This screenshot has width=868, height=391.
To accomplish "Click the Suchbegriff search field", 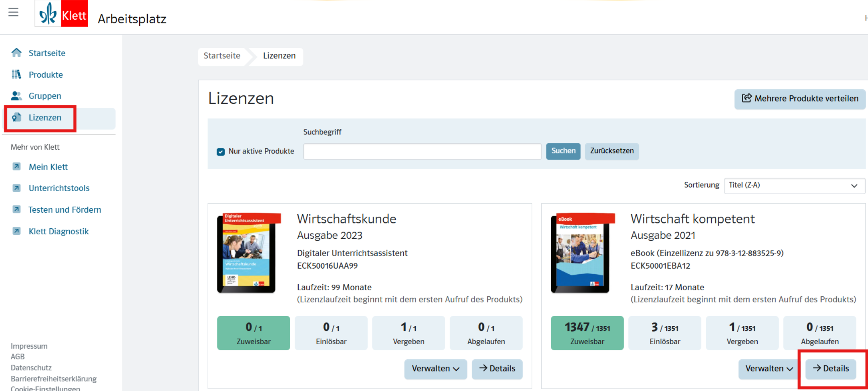I will pyautogui.click(x=422, y=152).
